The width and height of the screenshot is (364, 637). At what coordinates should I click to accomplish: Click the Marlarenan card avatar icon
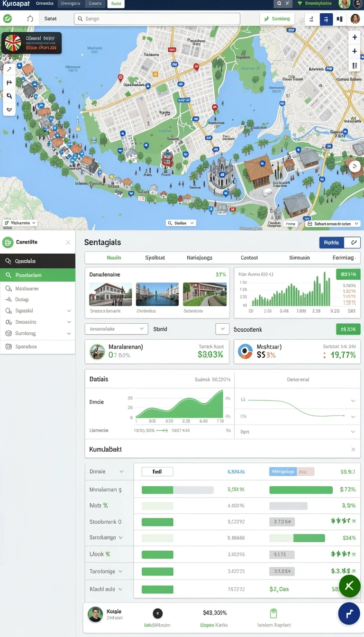coord(97,352)
